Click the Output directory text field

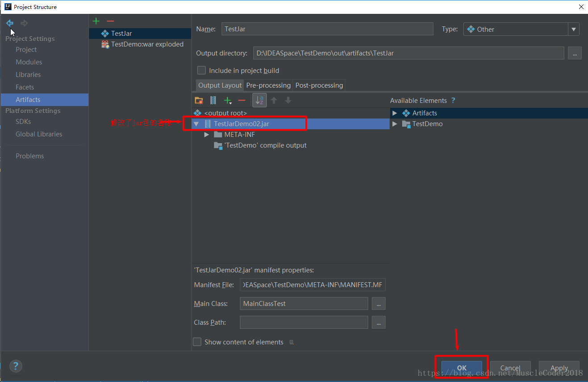408,53
